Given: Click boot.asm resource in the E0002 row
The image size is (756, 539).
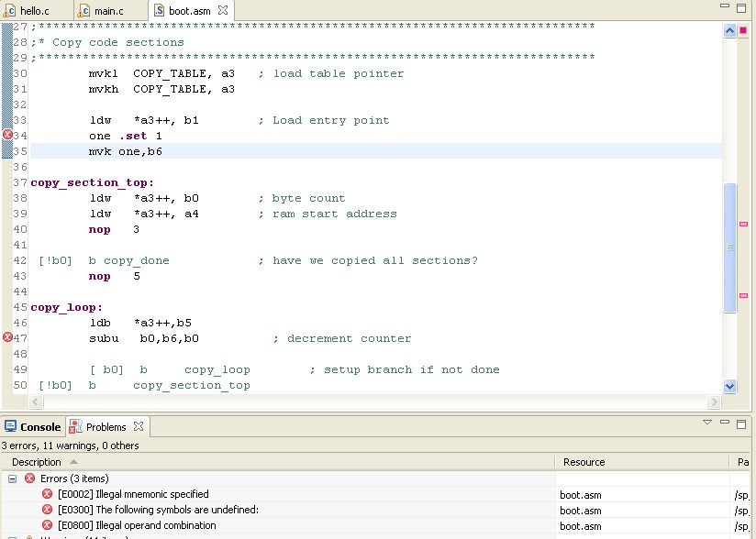Looking at the screenshot, I should (581, 495).
